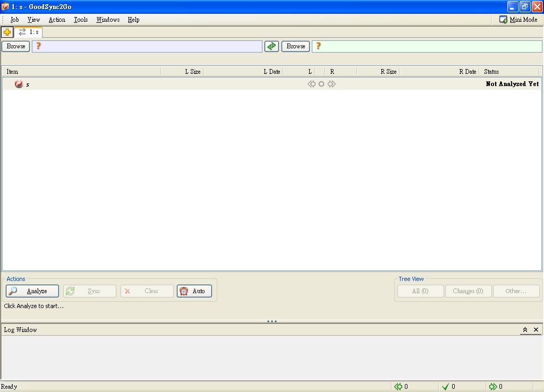
Task: Open the View menu
Action: click(x=33, y=20)
